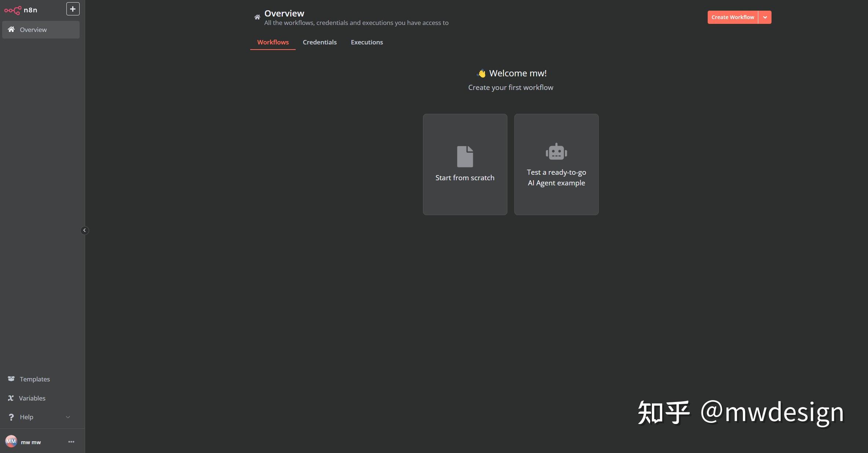Click the plus button beside n8n logo
868x453 pixels.
click(x=73, y=9)
